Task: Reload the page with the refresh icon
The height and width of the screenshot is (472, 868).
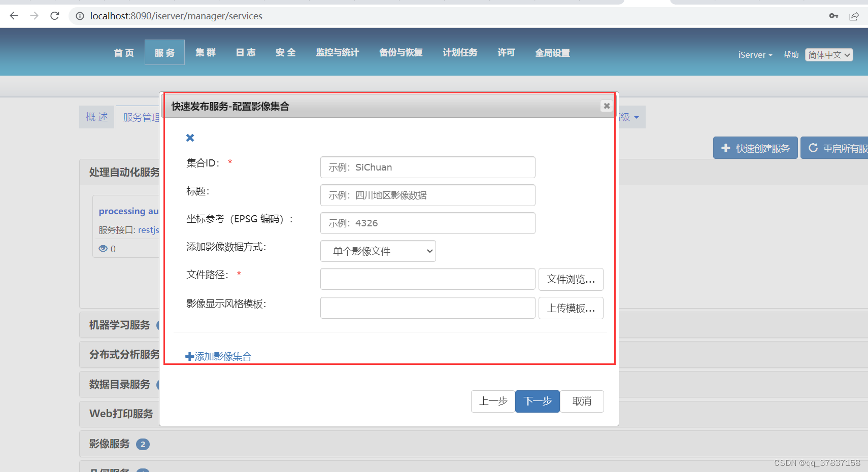Action: coord(55,16)
